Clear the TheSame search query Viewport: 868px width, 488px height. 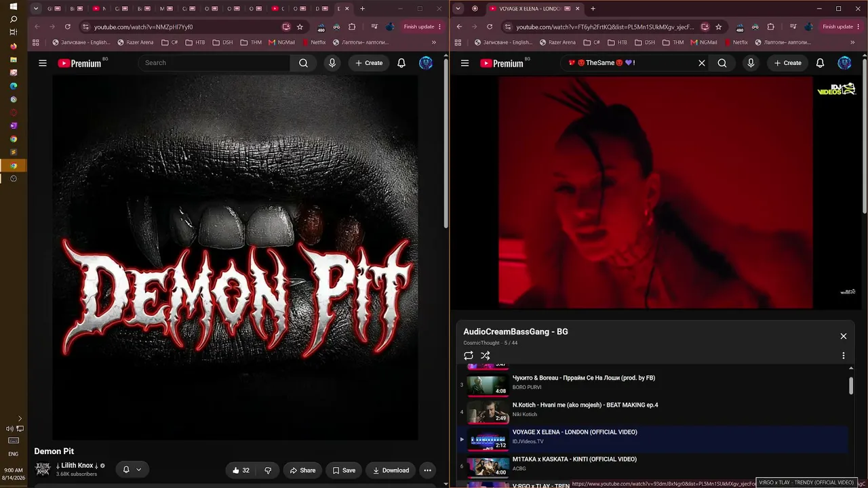tap(702, 63)
